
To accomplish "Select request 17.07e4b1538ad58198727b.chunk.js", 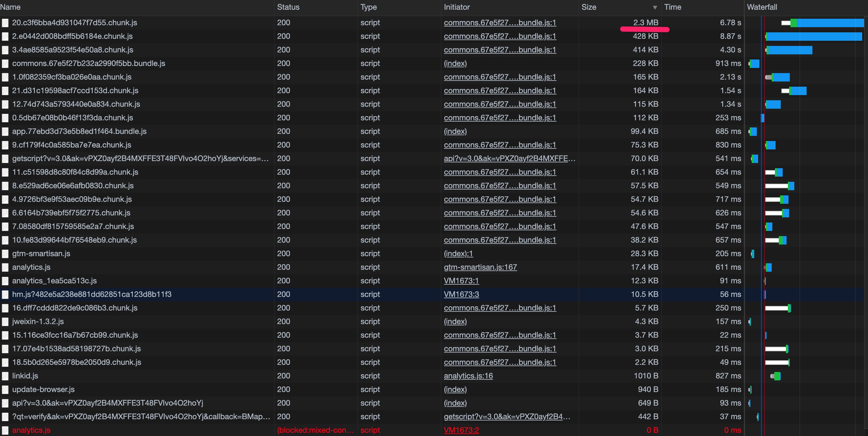I will coord(76,349).
